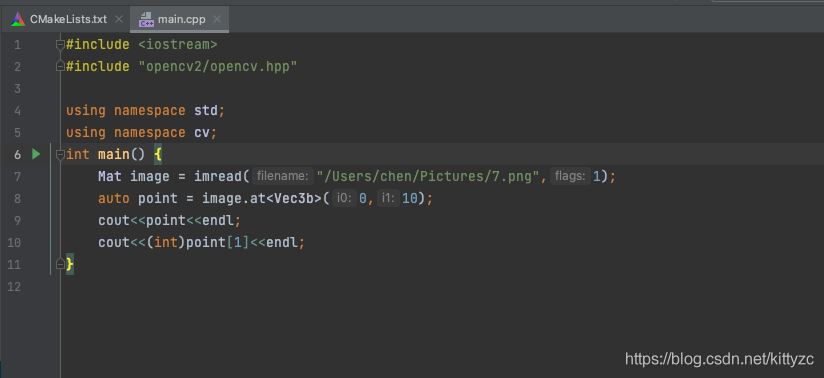Click the fold marker beside opencv include line
Image resolution: width=824 pixels, height=378 pixels.
tap(60, 66)
